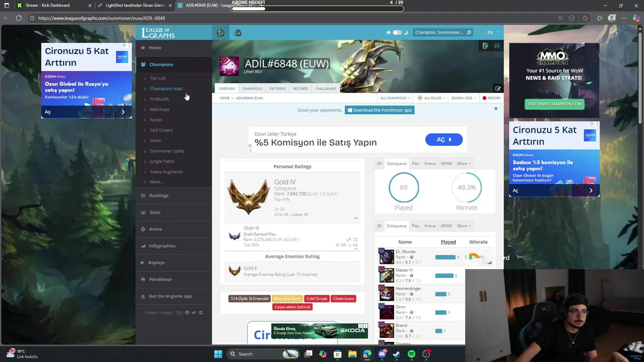This screenshot has height=362, width=644.
Task: Open the EN language dropdown
Action: click(493, 32)
